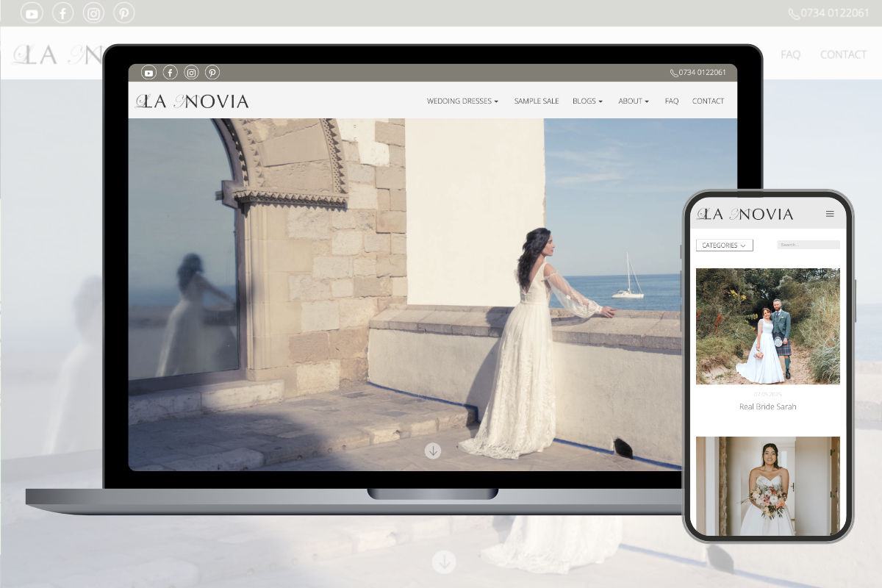Click the phone handset icon on the laptop screen
The width and height of the screenshot is (882, 588).
674,73
